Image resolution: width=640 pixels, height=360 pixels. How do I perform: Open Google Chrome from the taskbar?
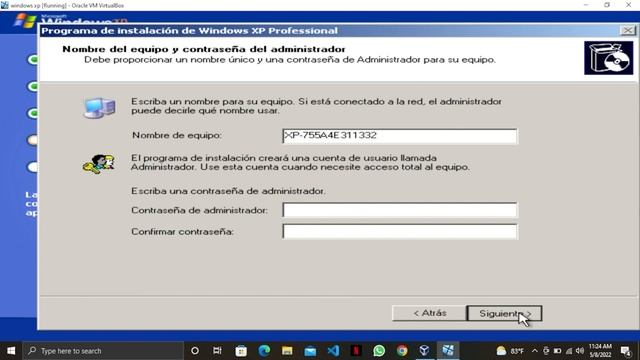pyautogui.click(x=402, y=351)
